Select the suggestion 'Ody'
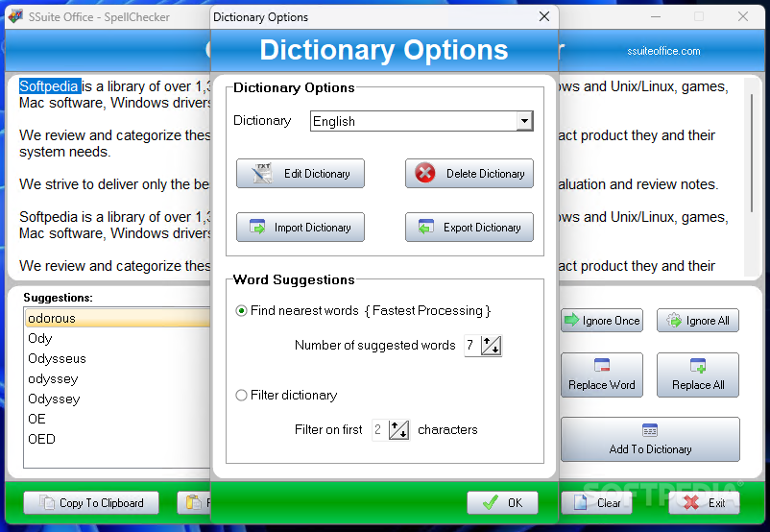Viewport: 770px width, 532px height. coord(118,338)
